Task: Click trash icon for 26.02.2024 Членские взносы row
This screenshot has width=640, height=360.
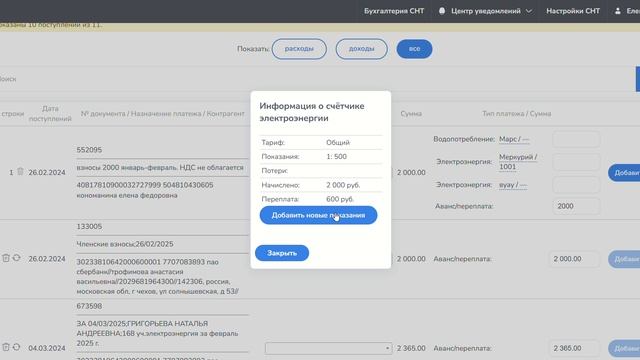Action: pyautogui.click(x=6, y=258)
